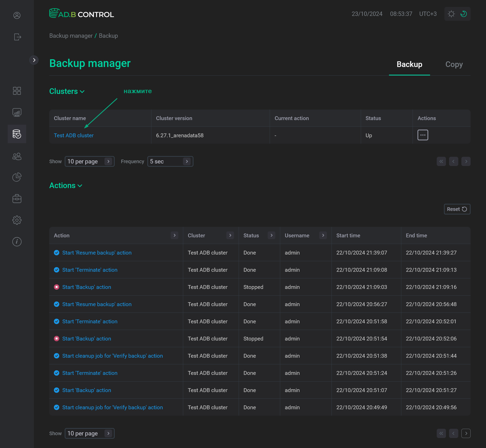The width and height of the screenshot is (486, 448).
Task: Go to previous page of actions table
Action: pos(453,433)
